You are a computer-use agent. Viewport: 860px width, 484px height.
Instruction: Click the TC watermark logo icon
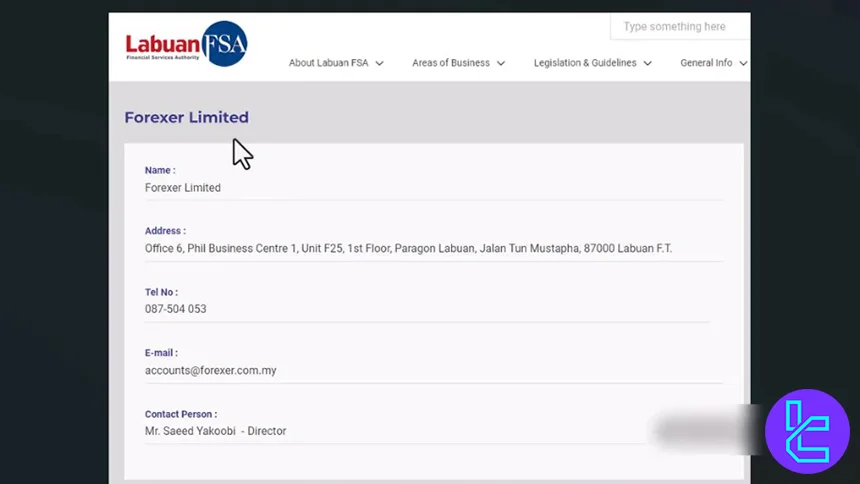806,431
